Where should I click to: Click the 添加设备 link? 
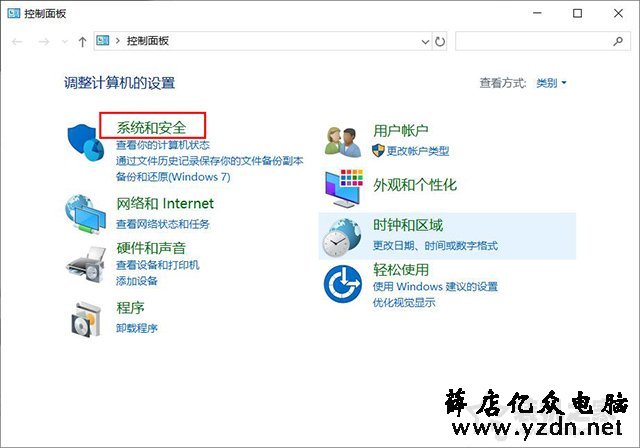pyautogui.click(x=137, y=281)
